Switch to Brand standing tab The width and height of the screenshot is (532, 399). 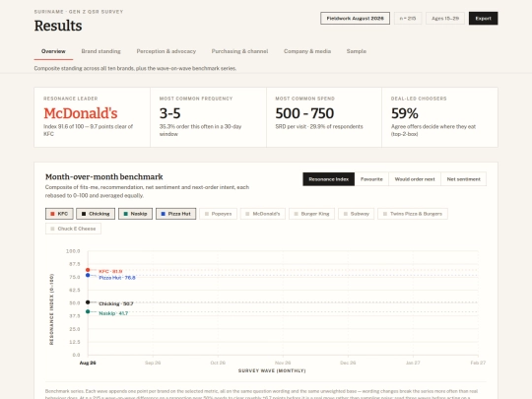100,51
